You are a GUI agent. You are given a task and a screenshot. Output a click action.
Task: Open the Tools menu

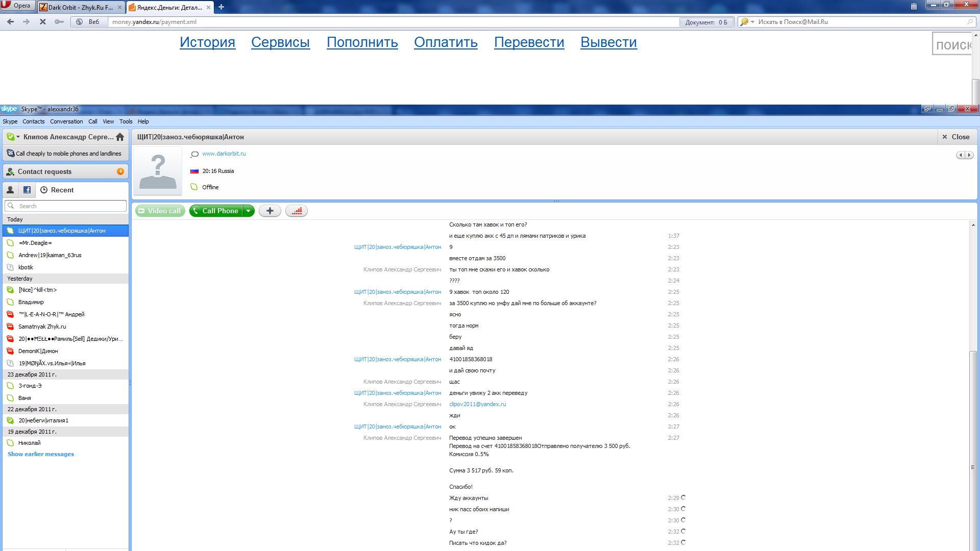[x=126, y=121]
